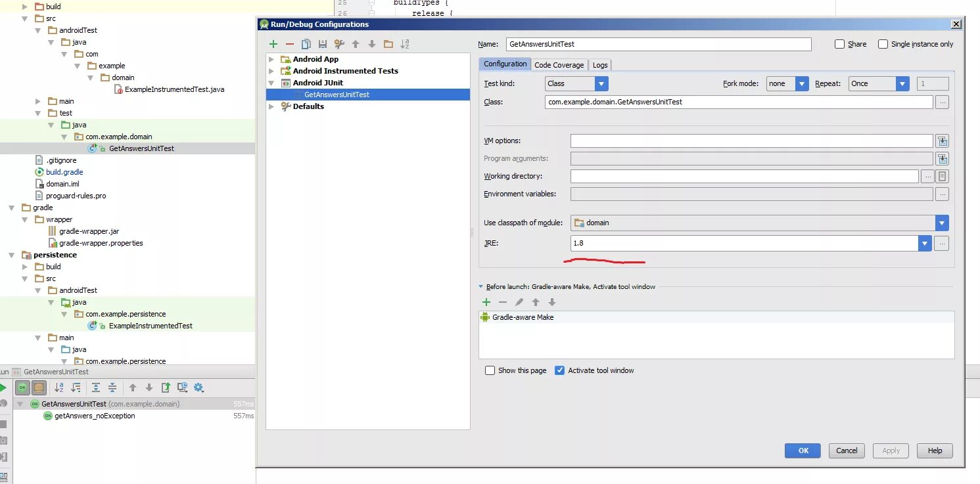Screen dimensions: 980x484
Task: Select the getAnswers_noException test result
Action: tap(95, 416)
